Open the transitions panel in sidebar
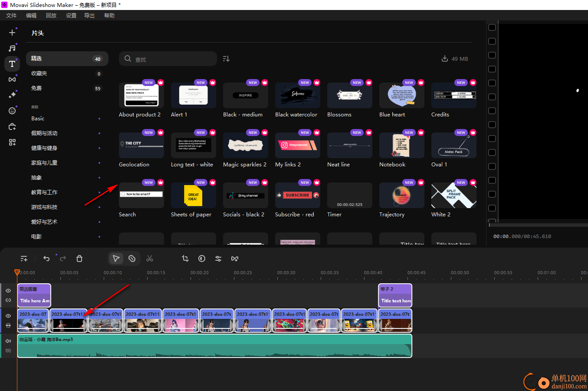Image resolution: width=588 pixels, height=391 pixels. coord(12,80)
